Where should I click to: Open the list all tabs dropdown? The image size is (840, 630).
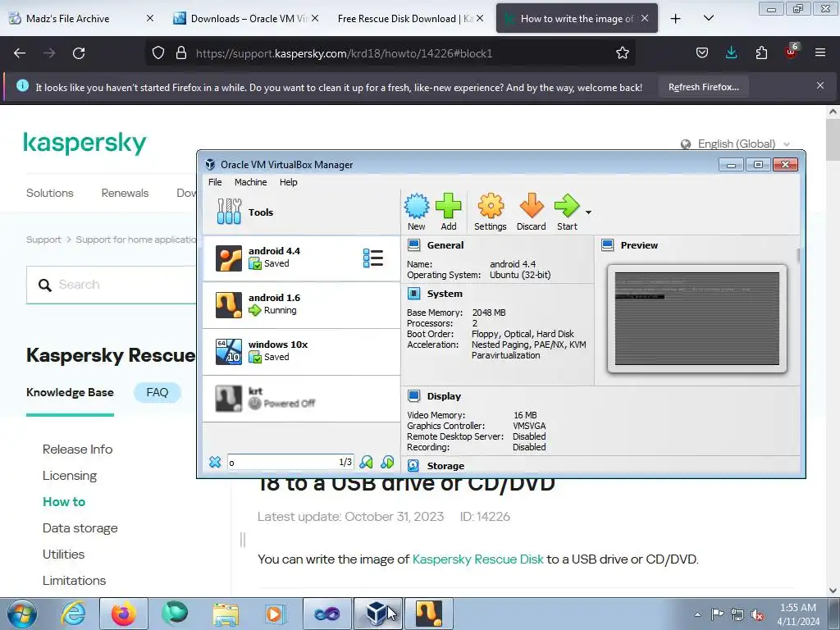pyautogui.click(x=708, y=18)
